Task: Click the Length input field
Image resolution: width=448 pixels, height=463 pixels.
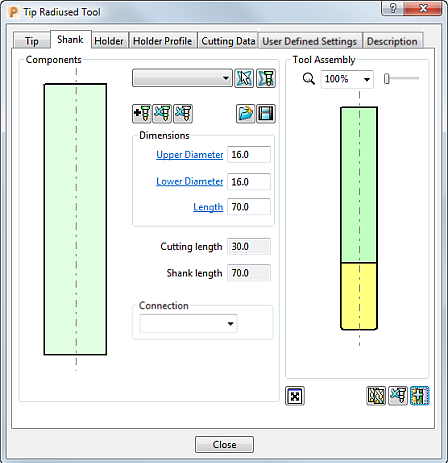Action: [x=249, y=207]
